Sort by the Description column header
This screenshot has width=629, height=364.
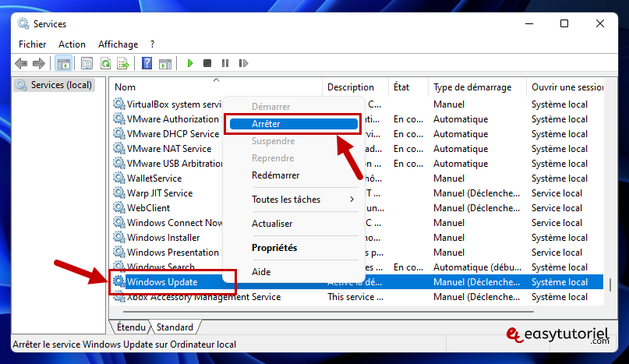click(x=355, y=87)
